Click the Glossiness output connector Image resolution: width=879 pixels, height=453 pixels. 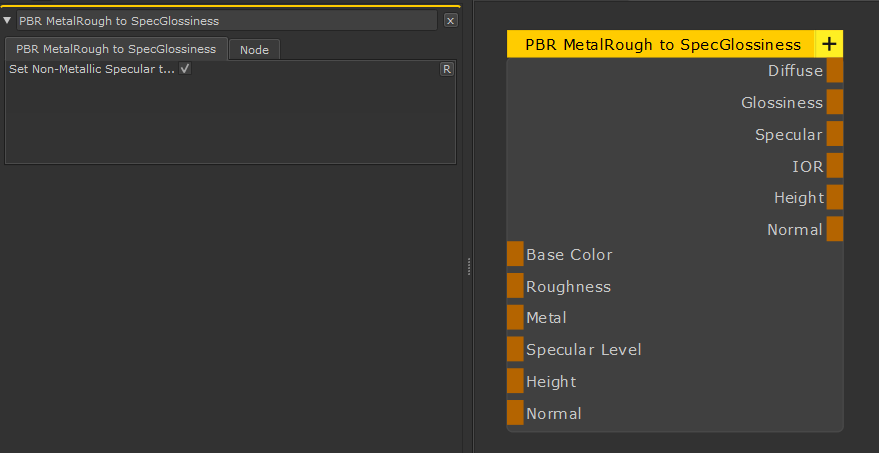835,102
